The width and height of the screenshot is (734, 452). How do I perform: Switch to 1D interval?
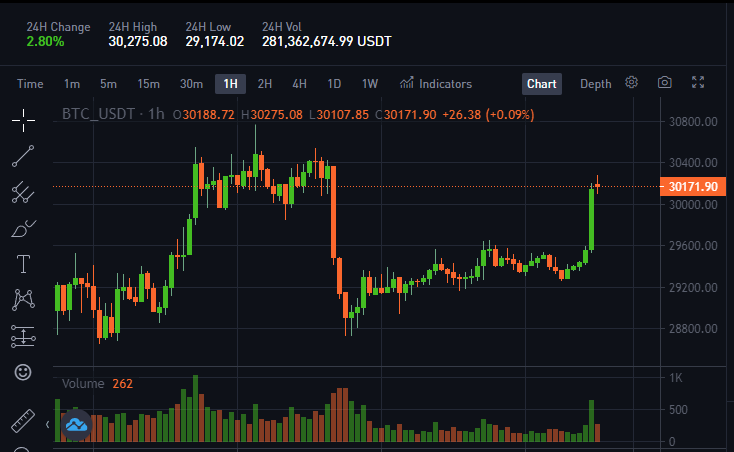coord(334,84)
